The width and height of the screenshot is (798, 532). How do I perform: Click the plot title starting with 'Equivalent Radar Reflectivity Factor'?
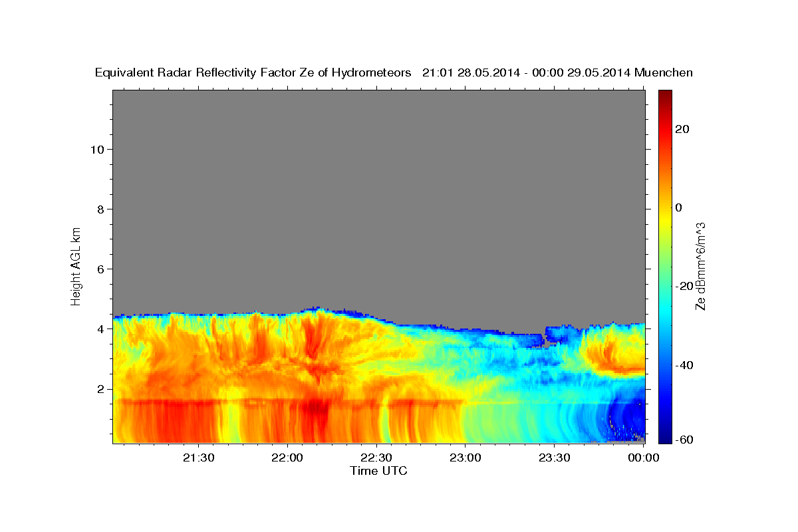[394, 72]
